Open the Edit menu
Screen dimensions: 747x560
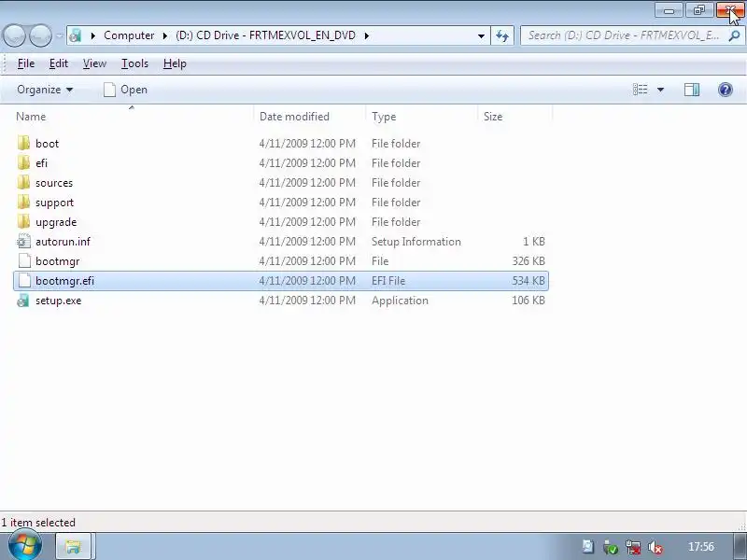click(59, 63)
